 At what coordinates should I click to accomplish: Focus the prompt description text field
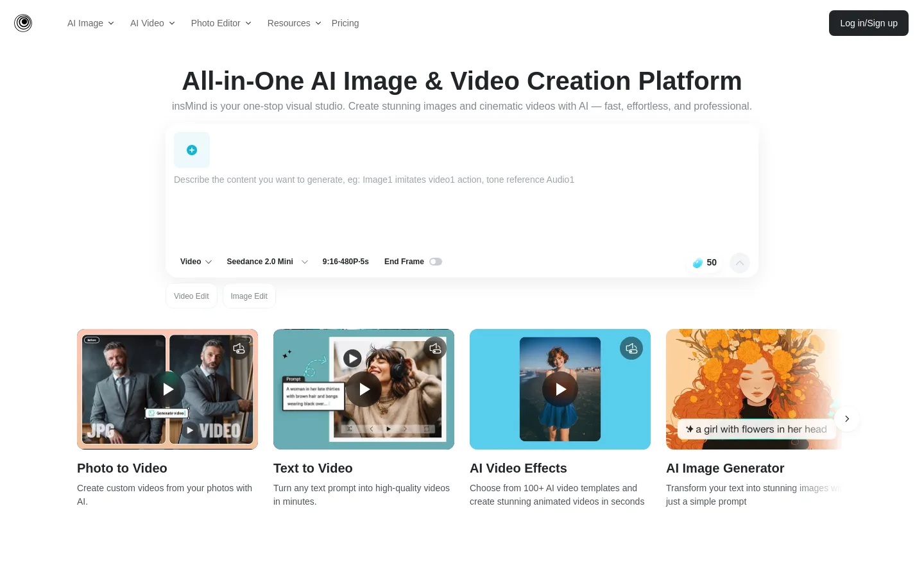click(x=462, y=208)
